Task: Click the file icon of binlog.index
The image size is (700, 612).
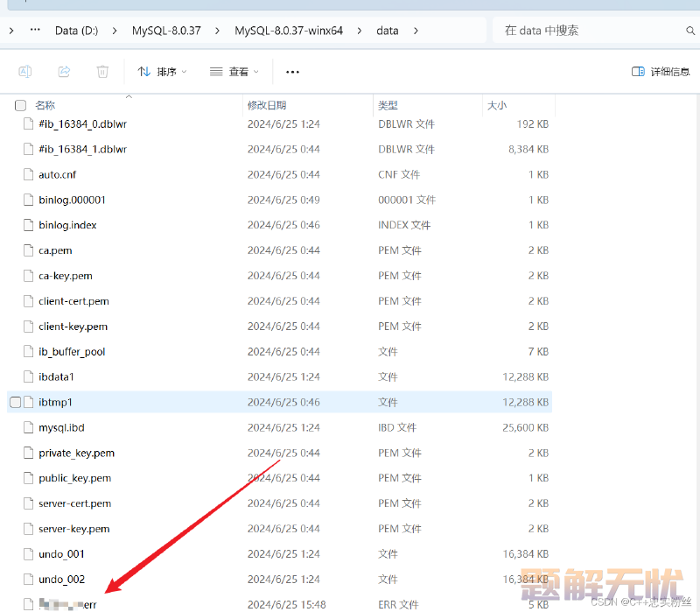Action: click(x=28, y=225)
